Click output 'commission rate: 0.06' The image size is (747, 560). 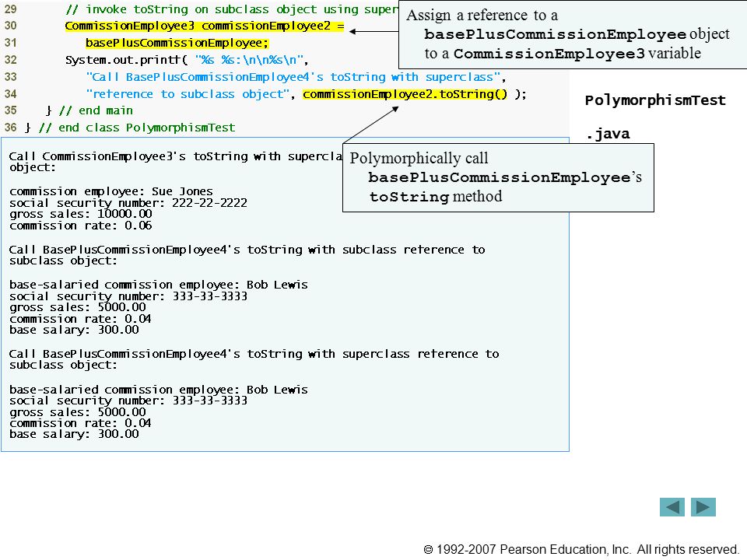(80, 226)
